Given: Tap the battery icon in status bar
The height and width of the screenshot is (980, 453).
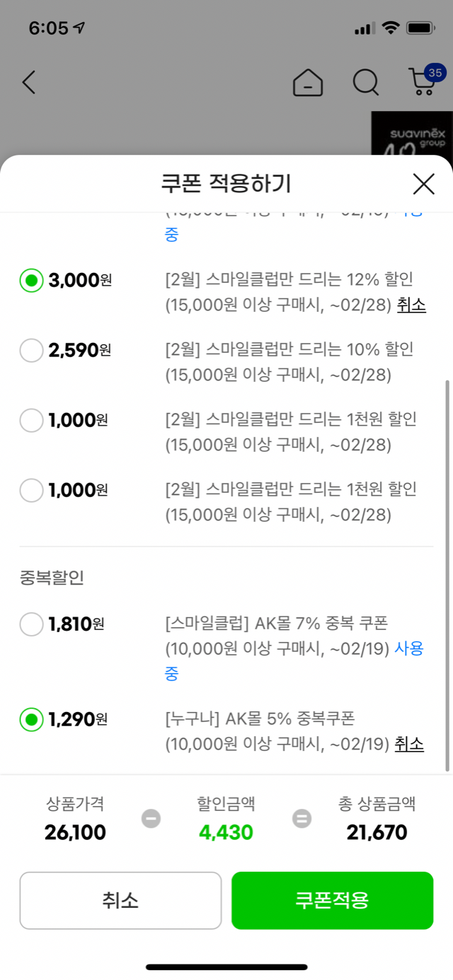Looking at the screenshot, I should [x=420, y=28].
